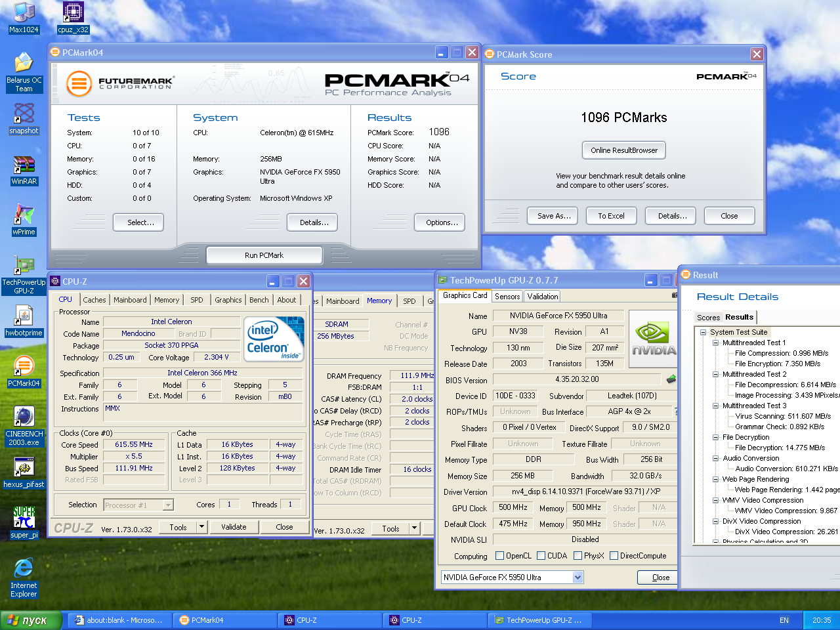Click the Validate button in CPU-Z
This screenshot has width=840, height=630.
click(234, 527)
